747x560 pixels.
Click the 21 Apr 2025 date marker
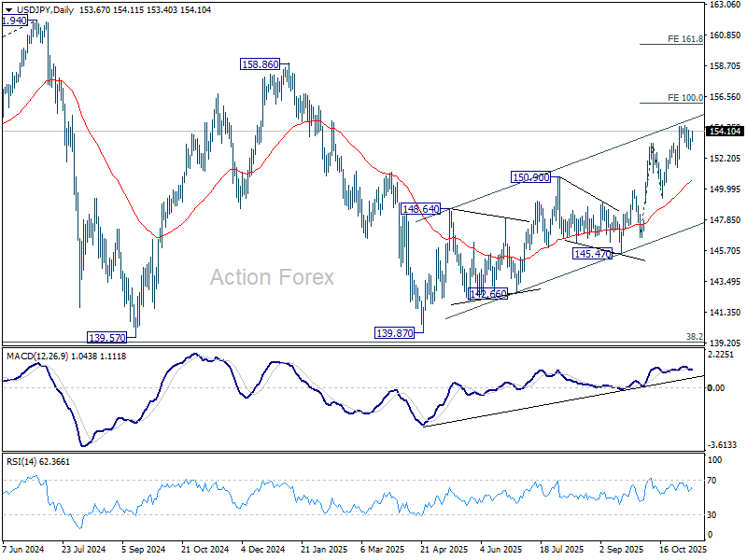(444, 549)
